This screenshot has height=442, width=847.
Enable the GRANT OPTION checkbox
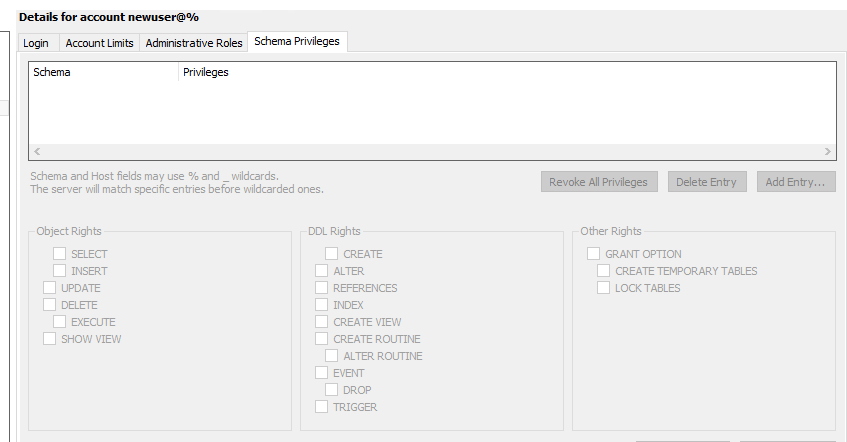click(x=593, y=253)
